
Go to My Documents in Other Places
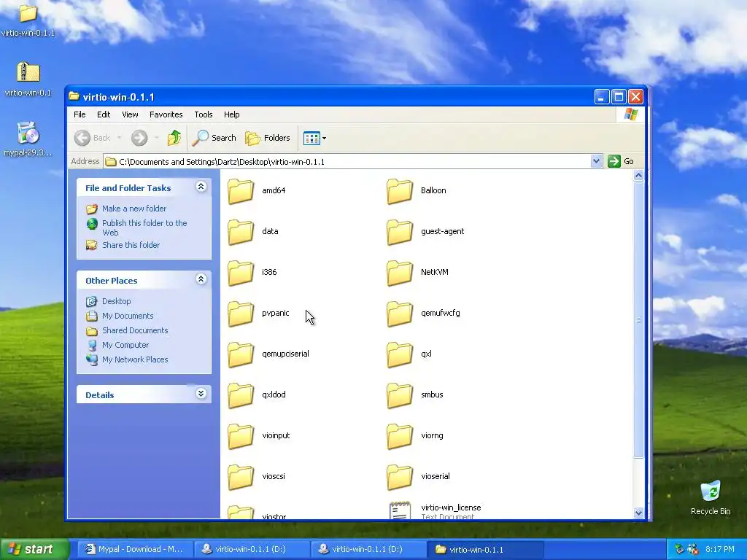[x=128, y=316]
